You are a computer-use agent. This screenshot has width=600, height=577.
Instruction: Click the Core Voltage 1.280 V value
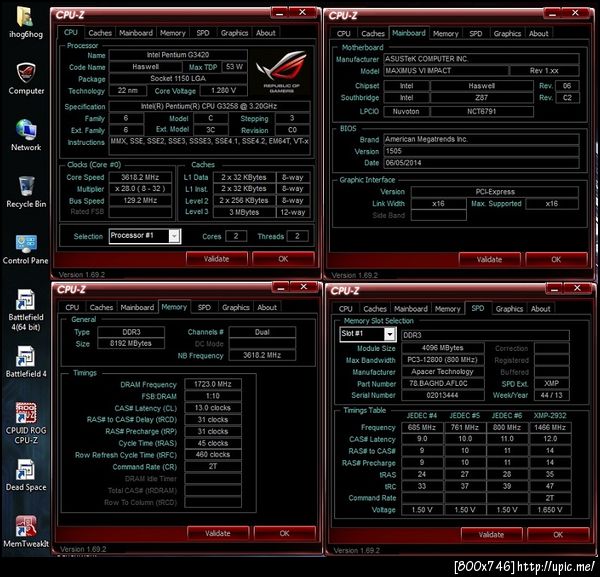pyautogui.click(x=224, y=91)
